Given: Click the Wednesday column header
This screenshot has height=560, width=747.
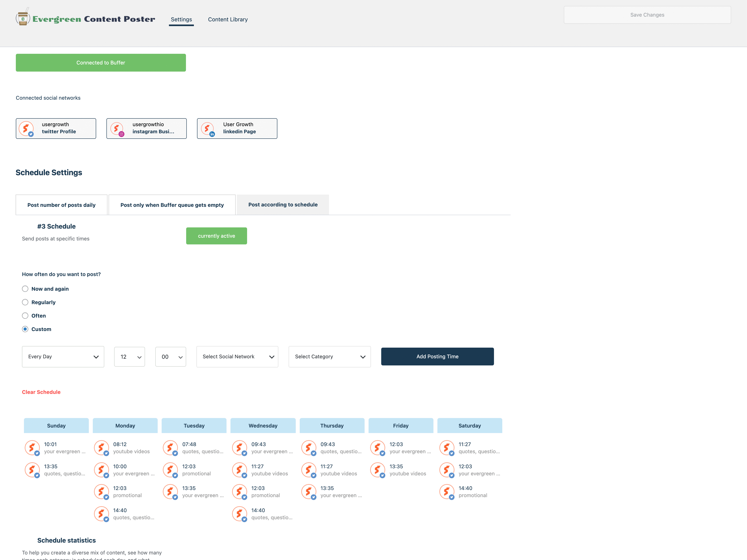Looking at the screenshot, I should pos(263,426).
